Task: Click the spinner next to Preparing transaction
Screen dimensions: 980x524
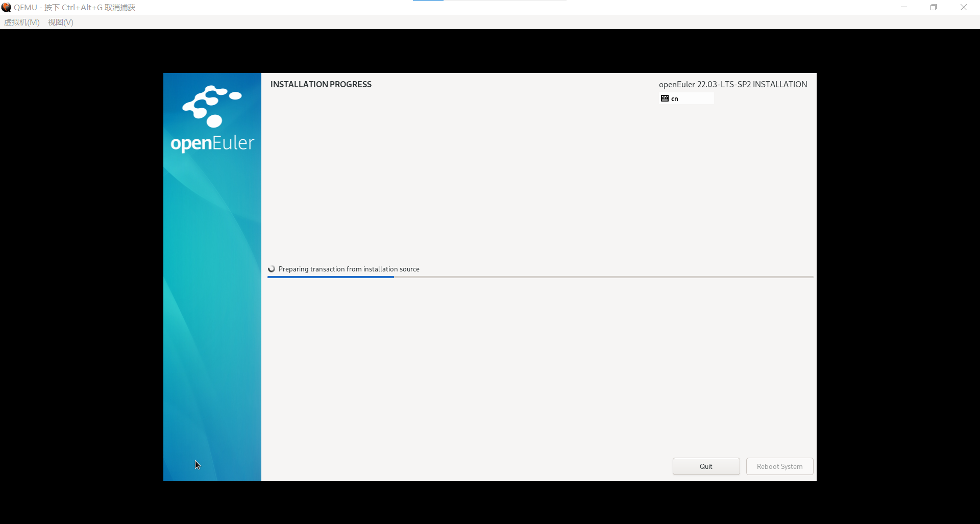Action: tap(272, 269)
